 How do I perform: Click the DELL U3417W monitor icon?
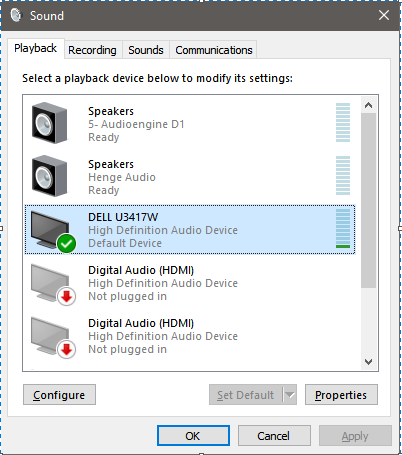click(53, 231)
